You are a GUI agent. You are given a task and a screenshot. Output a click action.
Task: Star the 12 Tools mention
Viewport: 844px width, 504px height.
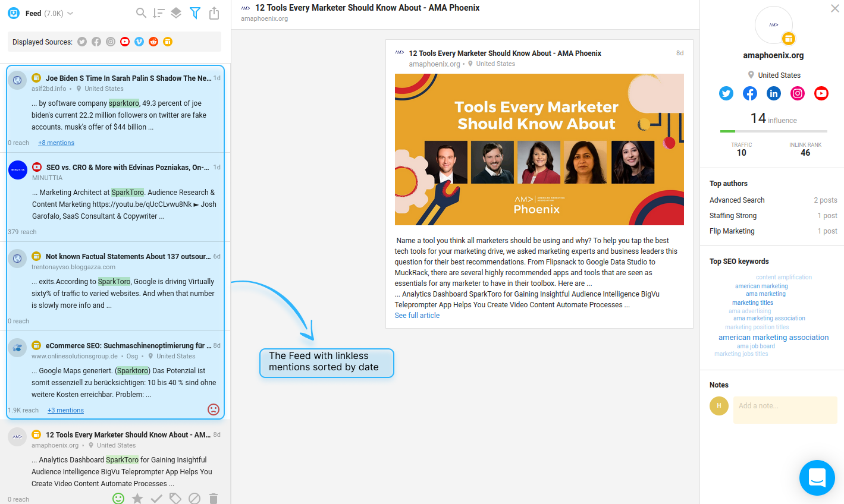click(x=137, y=498)
